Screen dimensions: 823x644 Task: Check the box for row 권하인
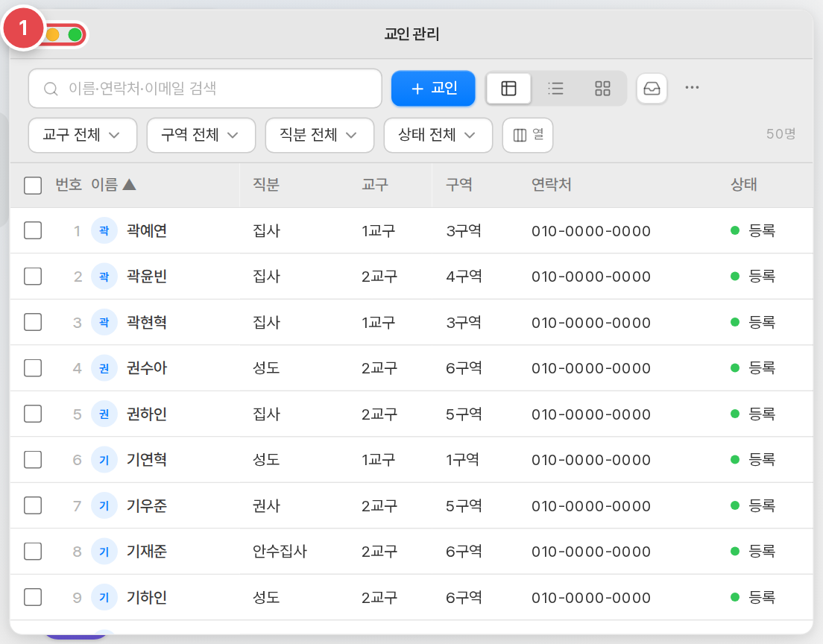click(33, 414)
